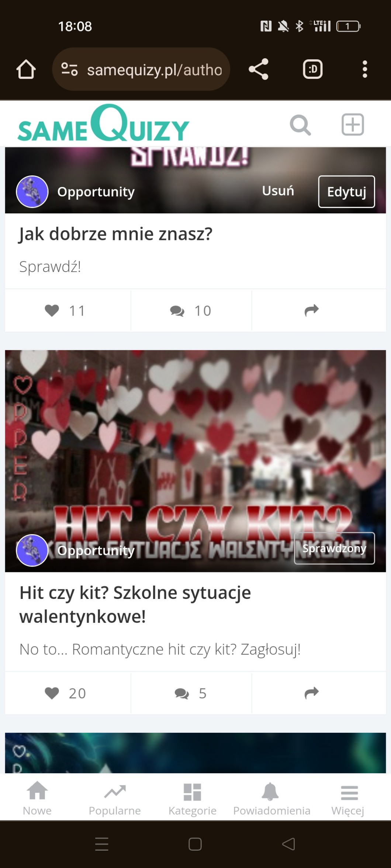The height and width of the screenshot is (868, 391).
Task: Open the browser three-dot menu
Action: [x=365, y=69]
